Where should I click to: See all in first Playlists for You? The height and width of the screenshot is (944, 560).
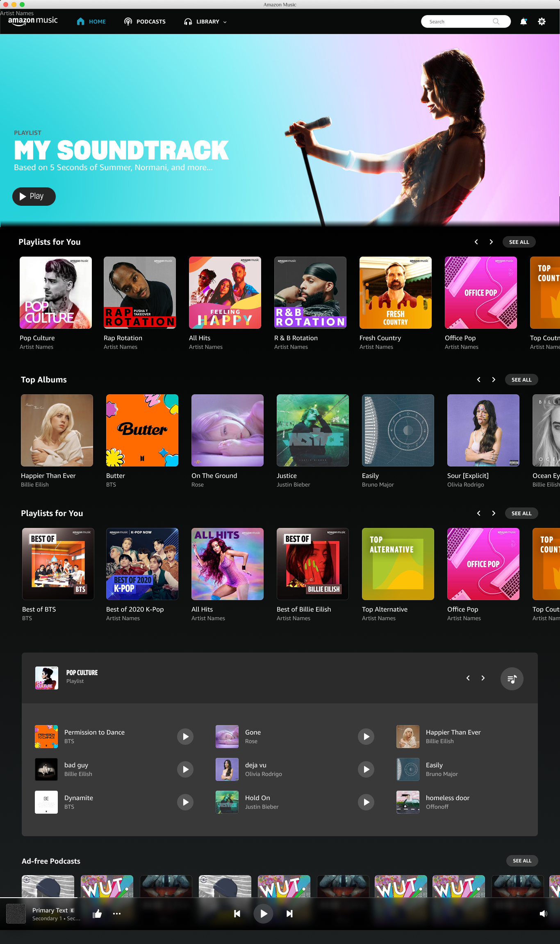[x=519, y=242]
